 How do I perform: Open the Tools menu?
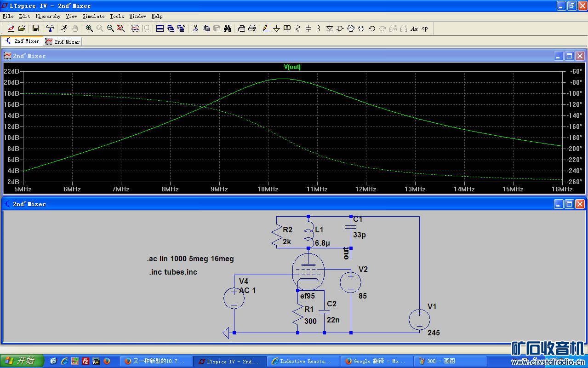click(117, 16)
